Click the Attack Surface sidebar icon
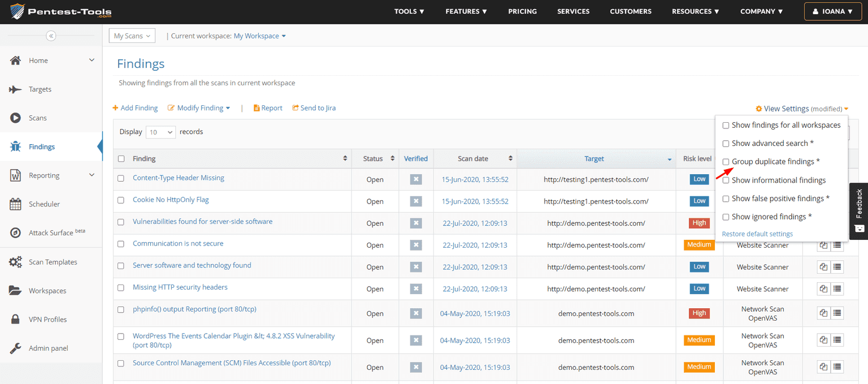Screen dimensions: 868x384 tap(15, 232)
